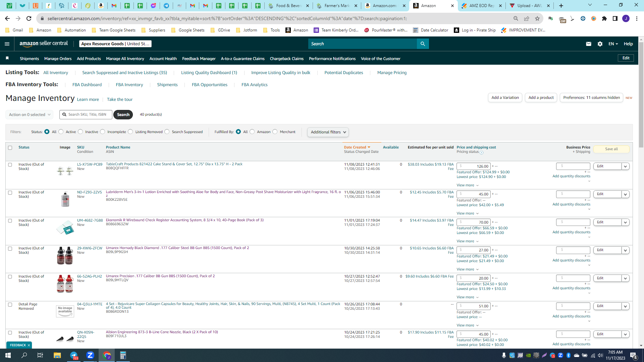Click the price field showing 126.00

(x=473, y=166)
